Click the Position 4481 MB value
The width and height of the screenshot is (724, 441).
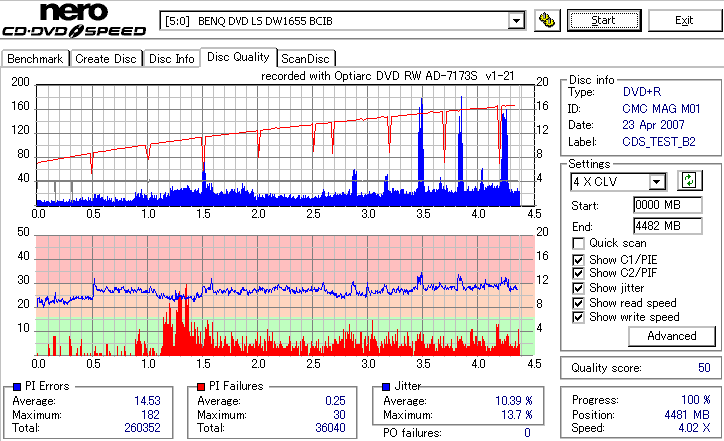point(687,415)
